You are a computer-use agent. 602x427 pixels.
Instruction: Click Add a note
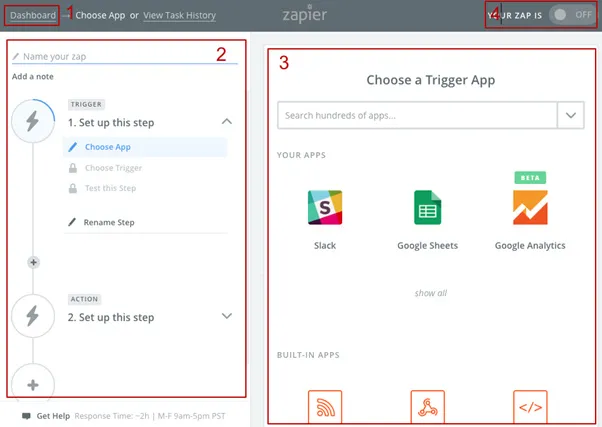pos(33,76)
